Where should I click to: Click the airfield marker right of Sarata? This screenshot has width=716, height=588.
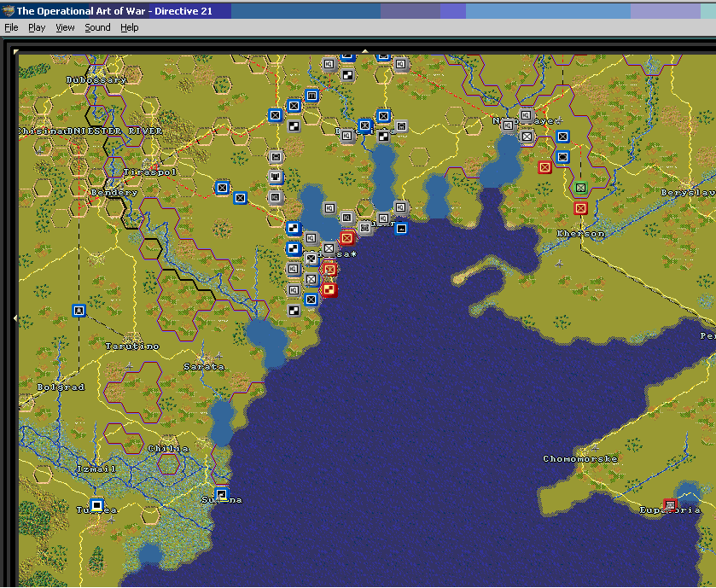218,356
